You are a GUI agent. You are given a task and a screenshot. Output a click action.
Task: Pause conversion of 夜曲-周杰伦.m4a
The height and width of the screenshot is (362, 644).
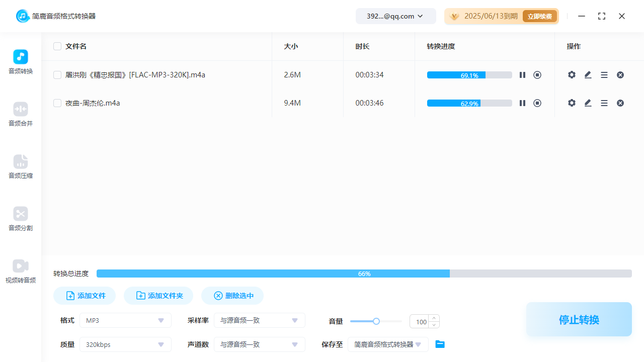(522, 103)
